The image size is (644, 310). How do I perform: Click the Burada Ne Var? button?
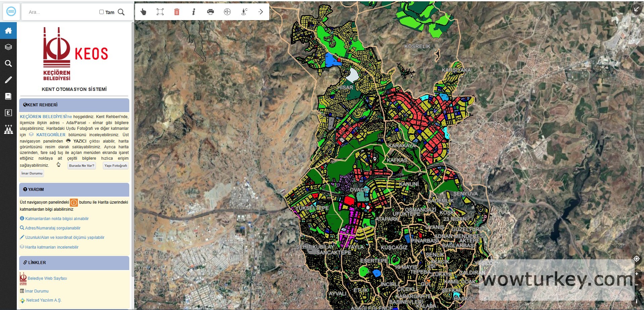pos(82,166)
